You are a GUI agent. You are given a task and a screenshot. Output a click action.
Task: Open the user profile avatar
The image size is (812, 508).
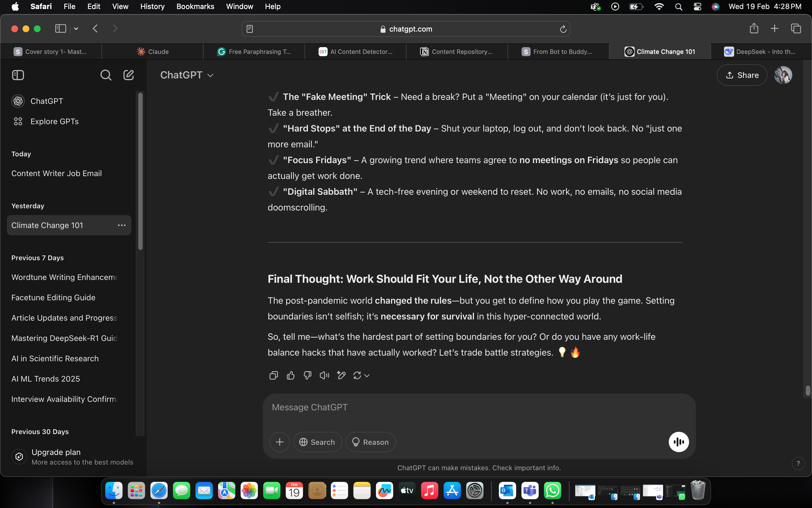point(783,75)
